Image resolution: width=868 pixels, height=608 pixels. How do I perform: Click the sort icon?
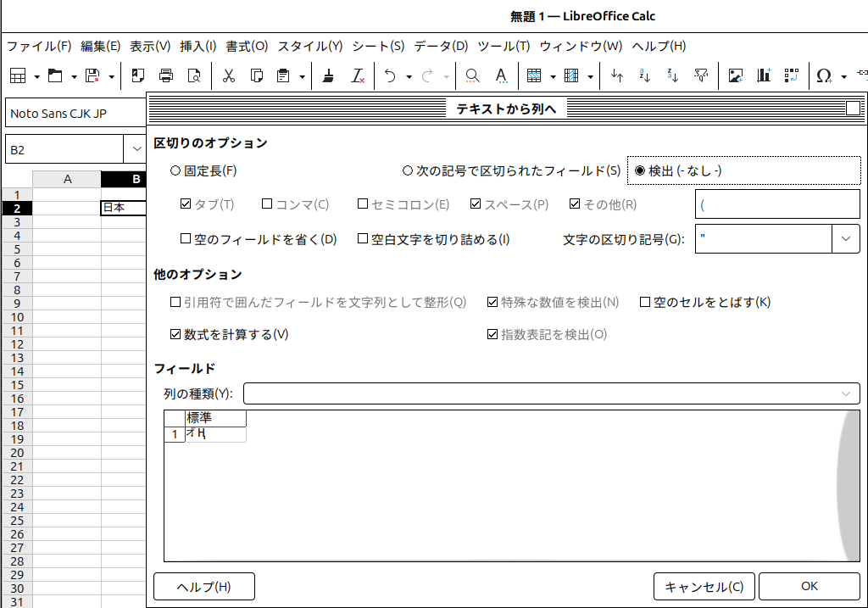pos(617,75)
